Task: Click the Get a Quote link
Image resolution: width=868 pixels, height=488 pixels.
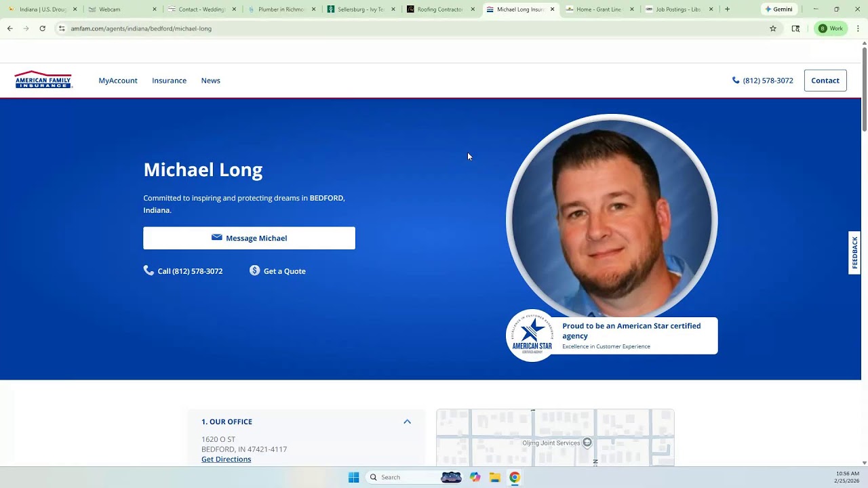Action: point(284,271)
